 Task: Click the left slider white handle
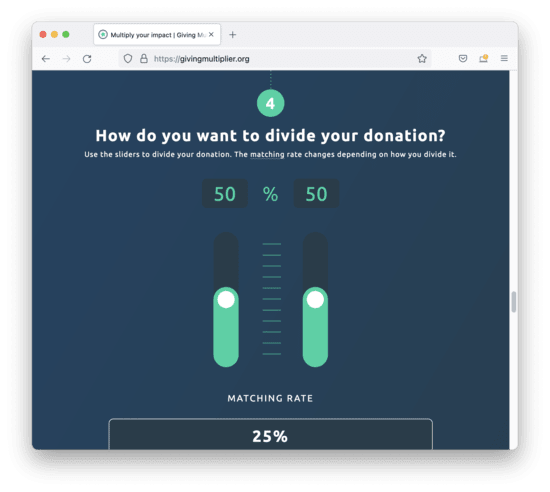tap(226, 300)
